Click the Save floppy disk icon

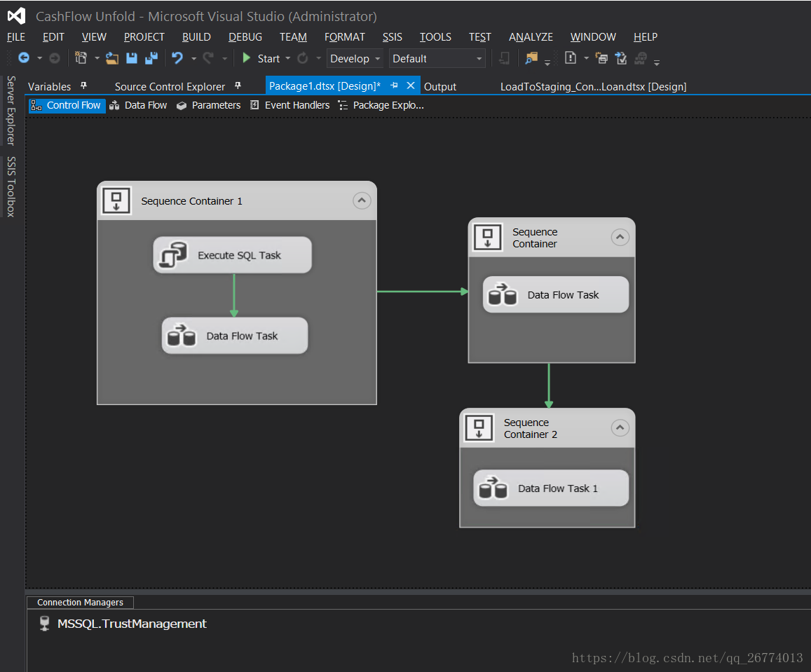[132, 58]
